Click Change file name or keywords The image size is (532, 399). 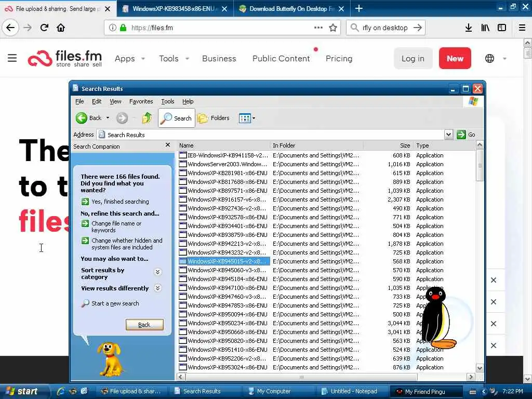[x=116, y=227]
